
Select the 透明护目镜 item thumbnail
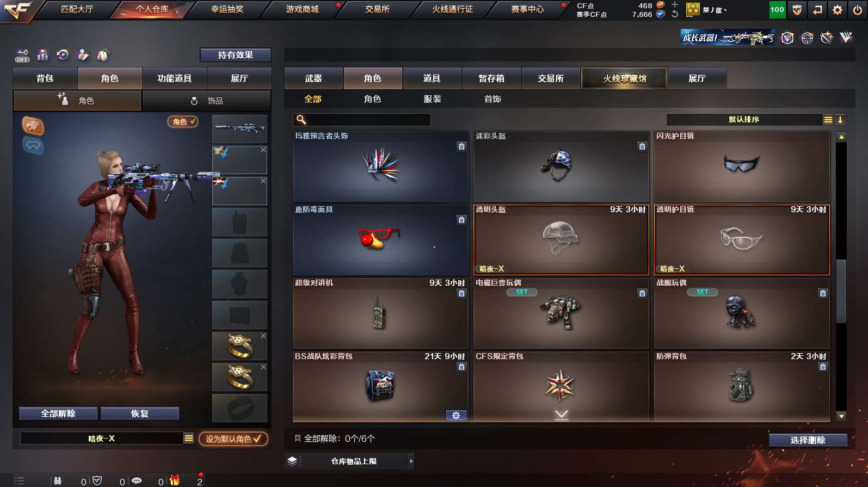[x=742, y=239]
